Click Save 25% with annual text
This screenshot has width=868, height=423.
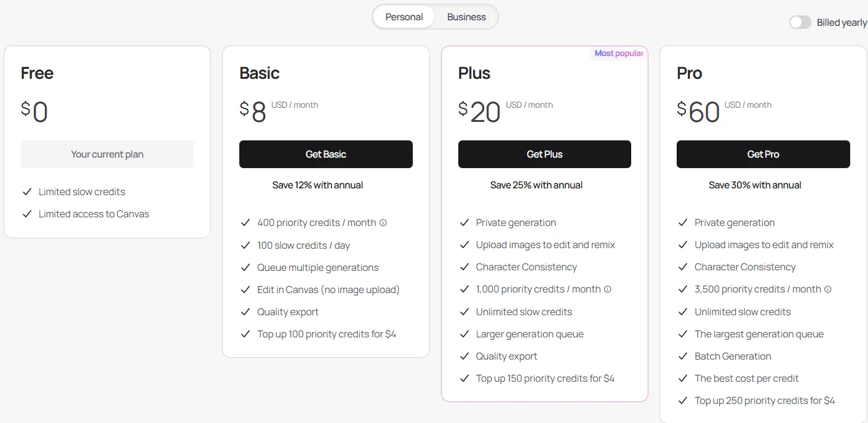tap(536, 185)
